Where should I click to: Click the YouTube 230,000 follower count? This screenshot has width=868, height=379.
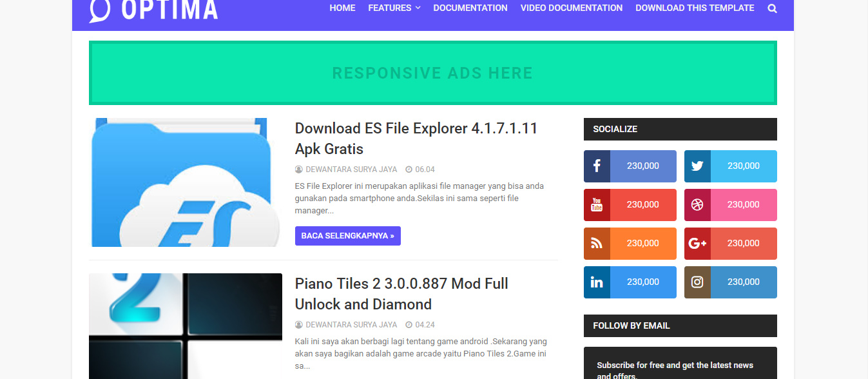pos(643,205)
